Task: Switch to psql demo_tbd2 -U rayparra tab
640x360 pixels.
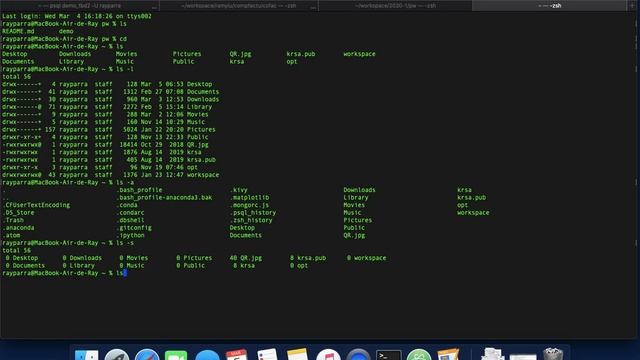Action: (x=80, y=6)
